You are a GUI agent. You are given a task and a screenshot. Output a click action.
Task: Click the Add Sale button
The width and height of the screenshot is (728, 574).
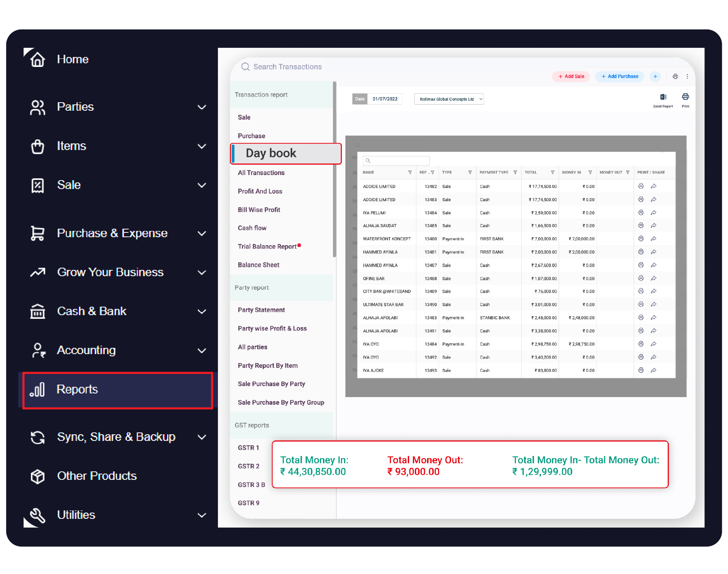(x=571, y=76)
